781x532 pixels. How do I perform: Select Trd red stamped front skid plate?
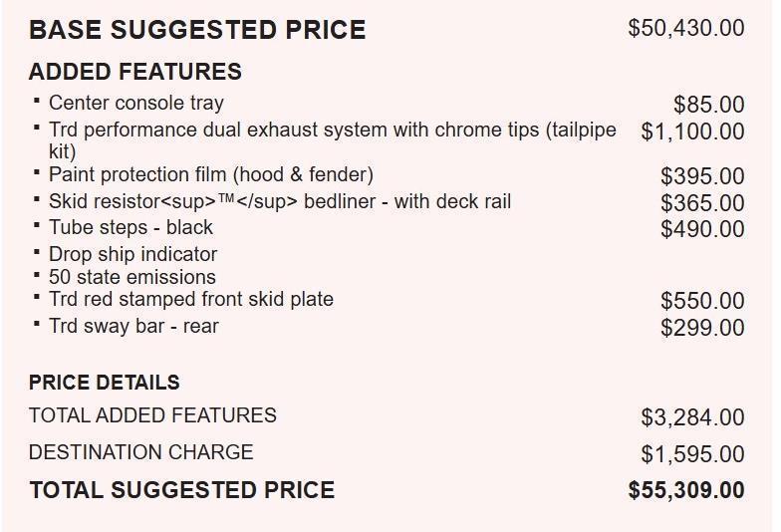191,299
